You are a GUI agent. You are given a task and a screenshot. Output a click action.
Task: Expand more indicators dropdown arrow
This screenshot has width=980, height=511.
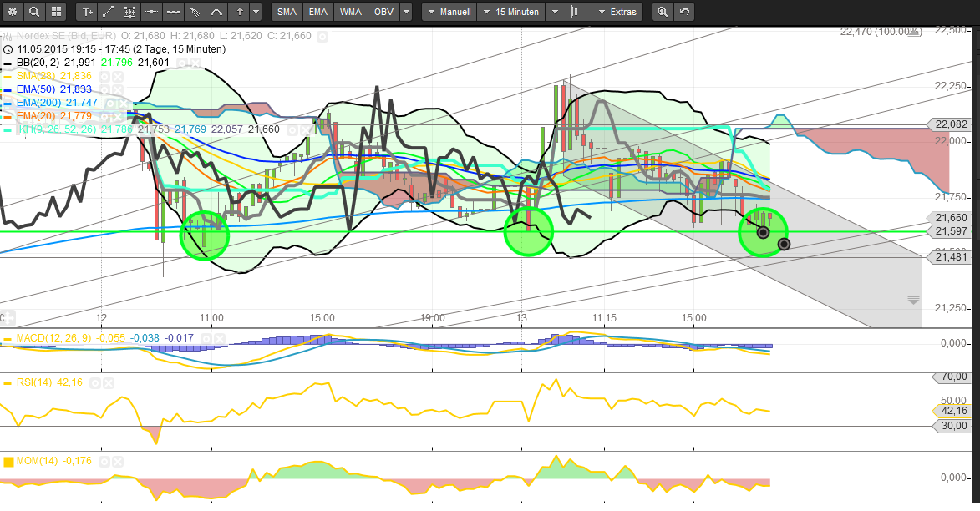pos(406,11)
